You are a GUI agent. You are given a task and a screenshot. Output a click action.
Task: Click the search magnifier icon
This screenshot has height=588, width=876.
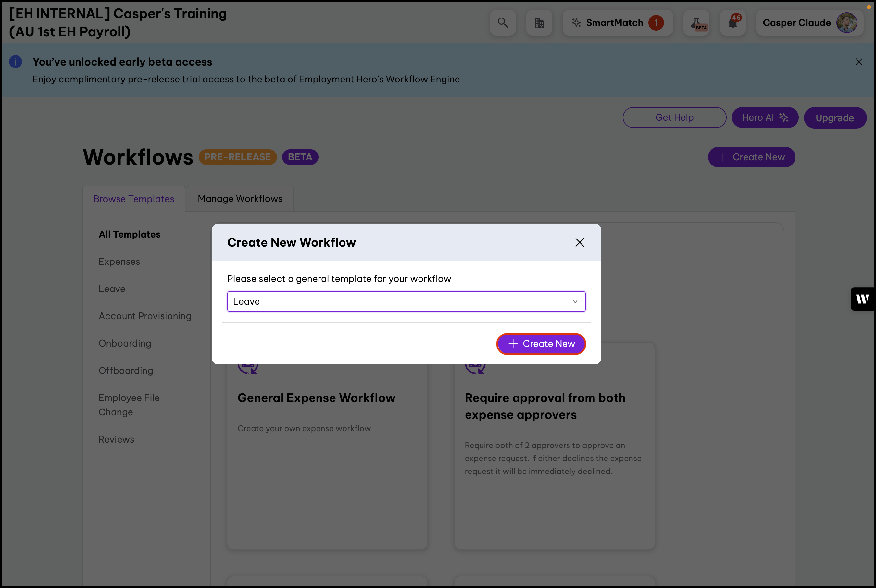click(x=503, y=23)
